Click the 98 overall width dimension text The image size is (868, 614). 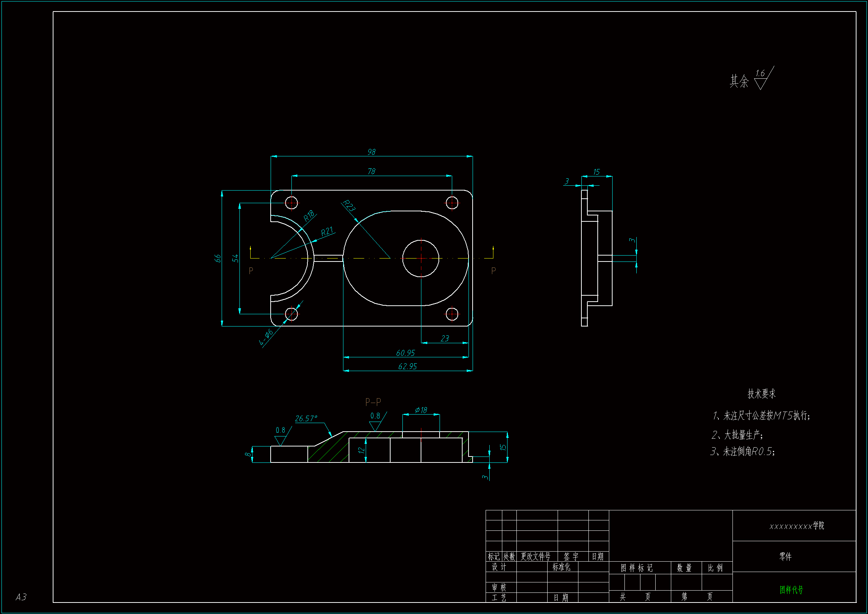click(x=372, y=152)
